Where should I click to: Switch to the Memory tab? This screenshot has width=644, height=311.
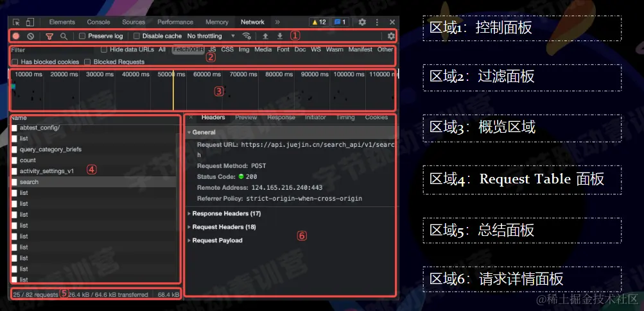click(x=217, y=22)
